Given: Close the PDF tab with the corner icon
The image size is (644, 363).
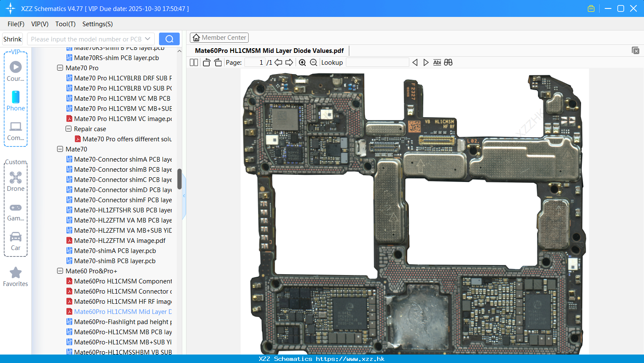Looking at the screenshot, I should pos(636,50).
